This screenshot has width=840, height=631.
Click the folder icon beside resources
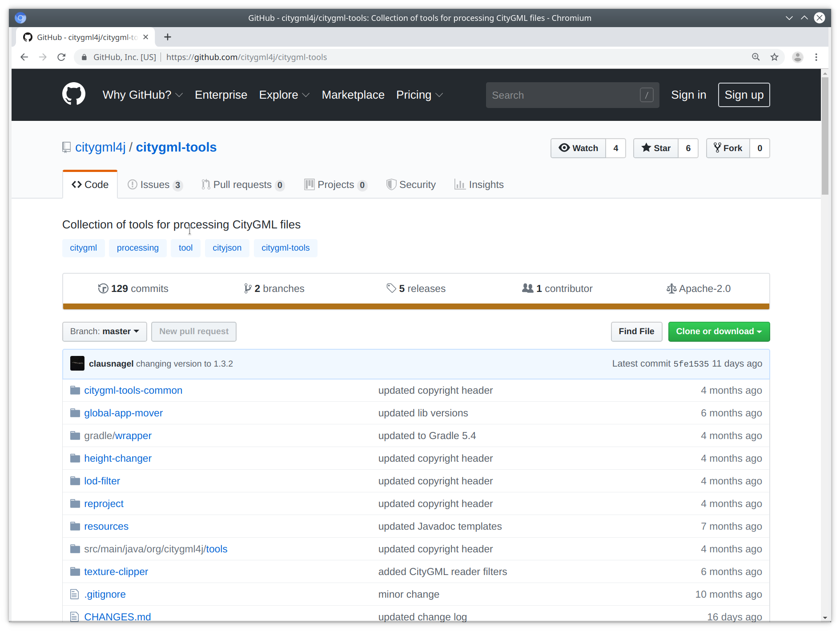75,527
